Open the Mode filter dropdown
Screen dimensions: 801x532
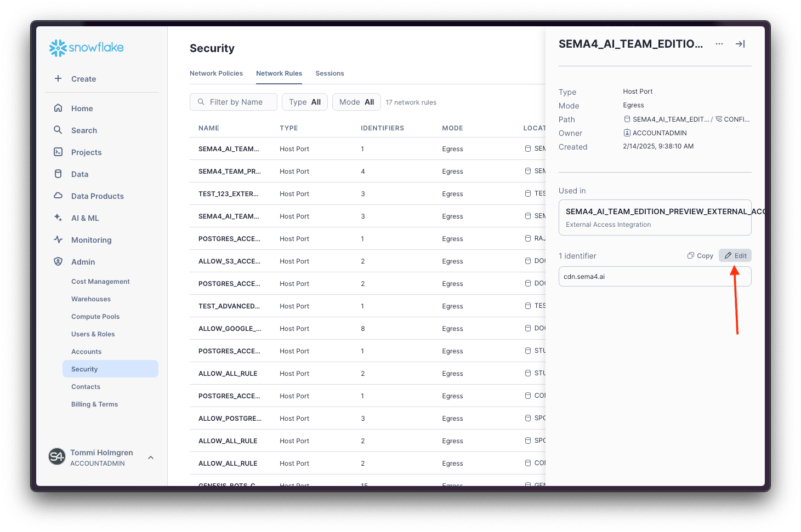pyautogui.click(x=356, y=102)
